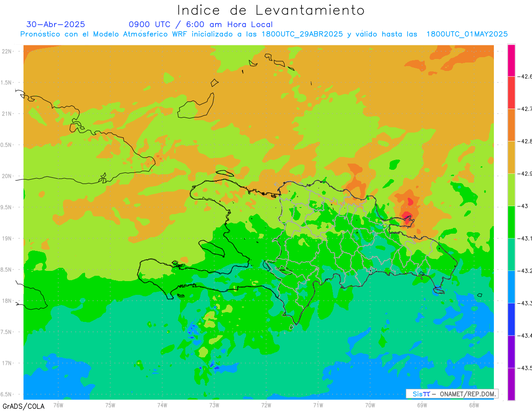The width and height of the screenshot is (532, 411).
Task: Click the gold swatch between -42.8 and -42.9
Action: 511,157
